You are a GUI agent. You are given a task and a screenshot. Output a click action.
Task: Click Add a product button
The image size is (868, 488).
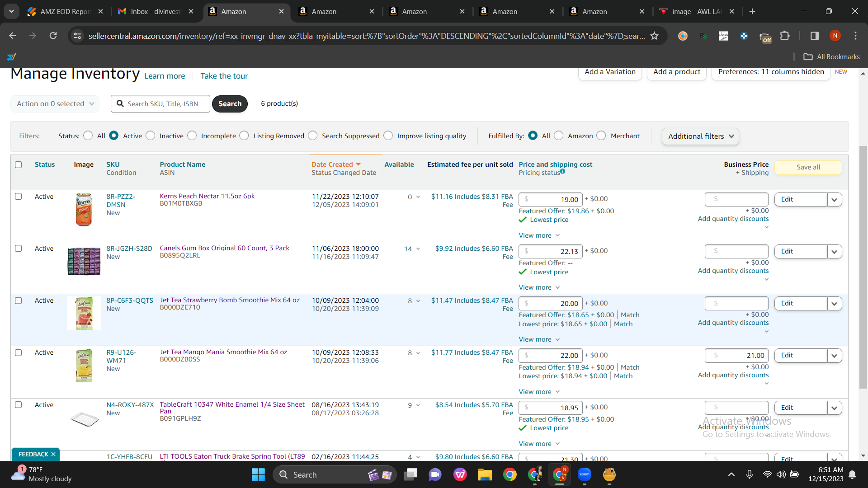tap(677, 72)
